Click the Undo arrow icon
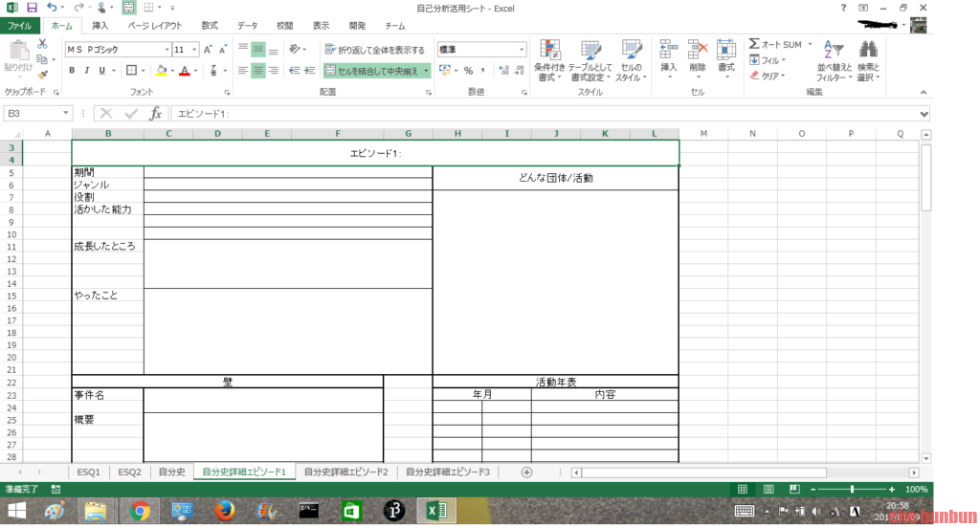The width and height of the screenshot is (980, 527). click(52, 8)
